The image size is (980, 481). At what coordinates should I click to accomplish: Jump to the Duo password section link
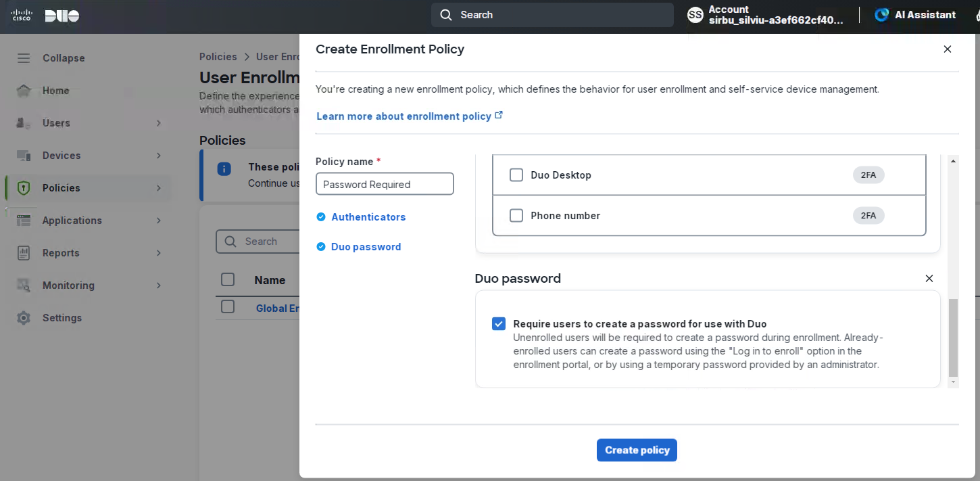click(x=366, y=247)
